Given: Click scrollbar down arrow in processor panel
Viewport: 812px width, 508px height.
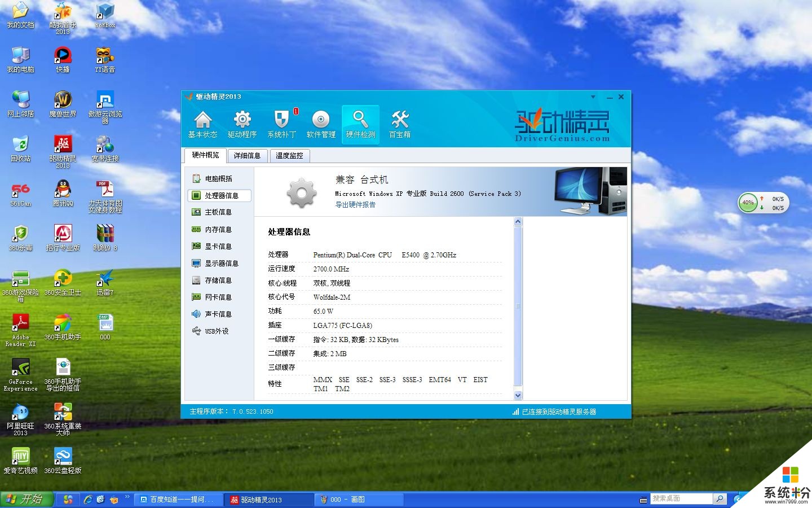Looking at the screenshot, I should [x=518, y=396].
